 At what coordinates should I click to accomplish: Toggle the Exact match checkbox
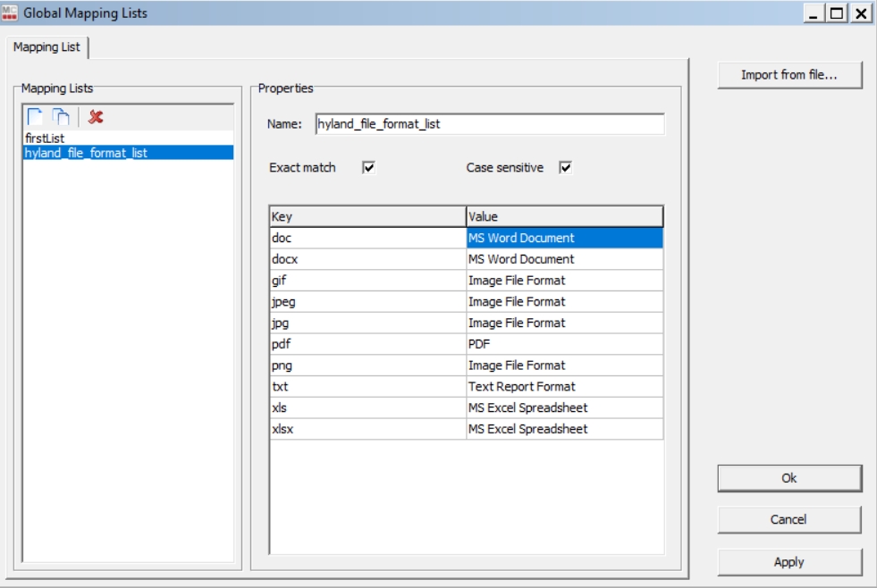pos(368,168)
